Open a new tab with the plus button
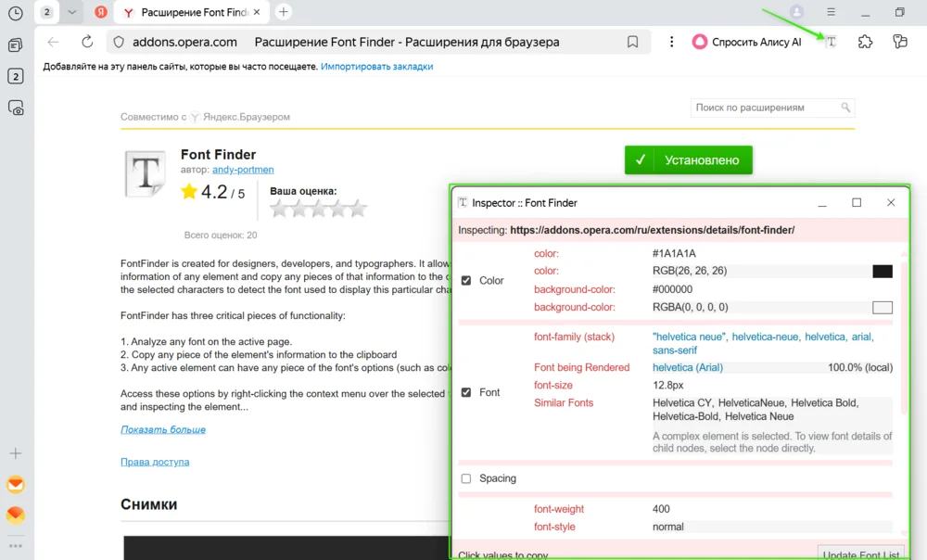 click(x=284, y=12)
